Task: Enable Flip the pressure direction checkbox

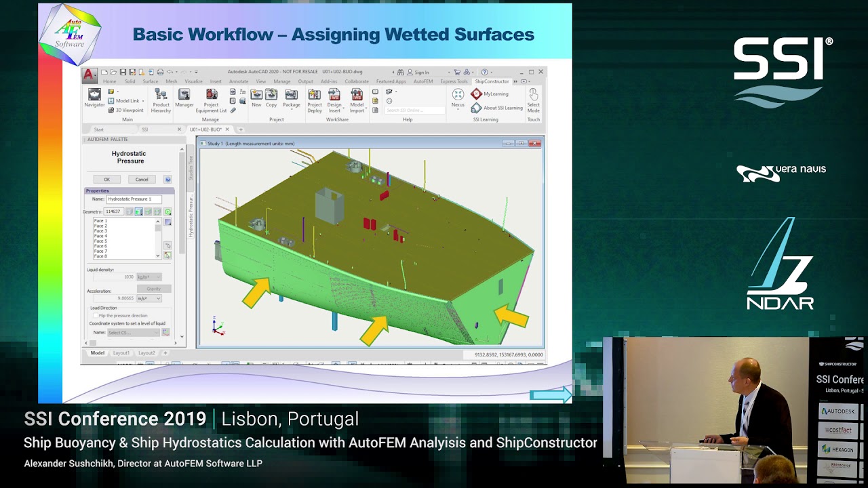Action: tap(96, 316)
